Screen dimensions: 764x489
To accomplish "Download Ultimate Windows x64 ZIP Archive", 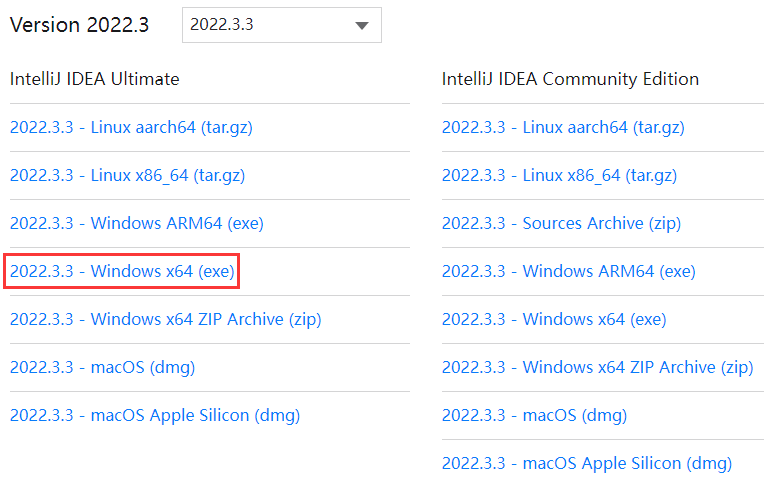I will 165,320.
